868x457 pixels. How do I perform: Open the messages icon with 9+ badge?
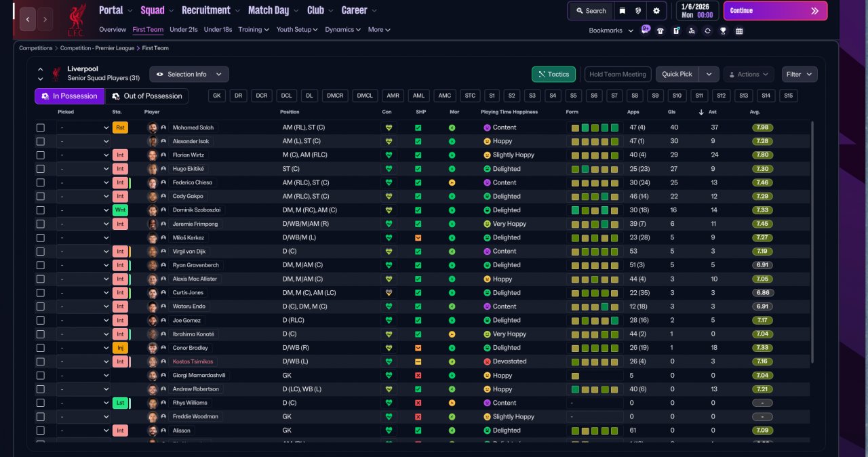645,31
